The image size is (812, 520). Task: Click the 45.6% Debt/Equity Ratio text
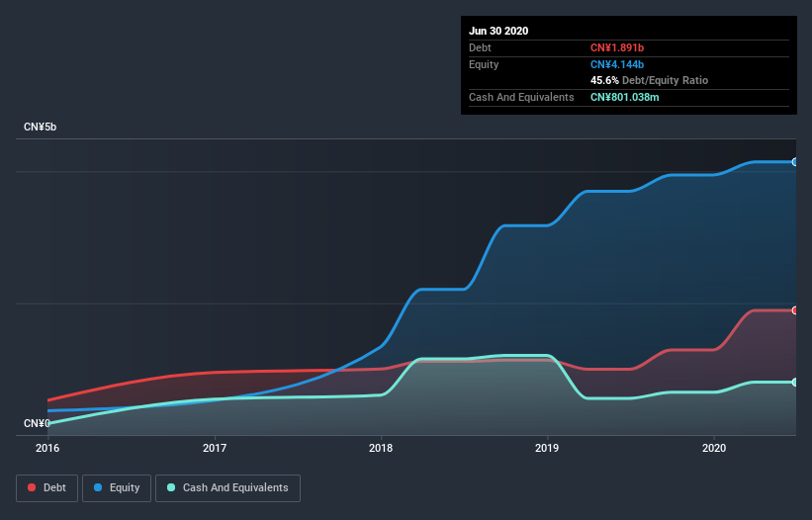650,81
